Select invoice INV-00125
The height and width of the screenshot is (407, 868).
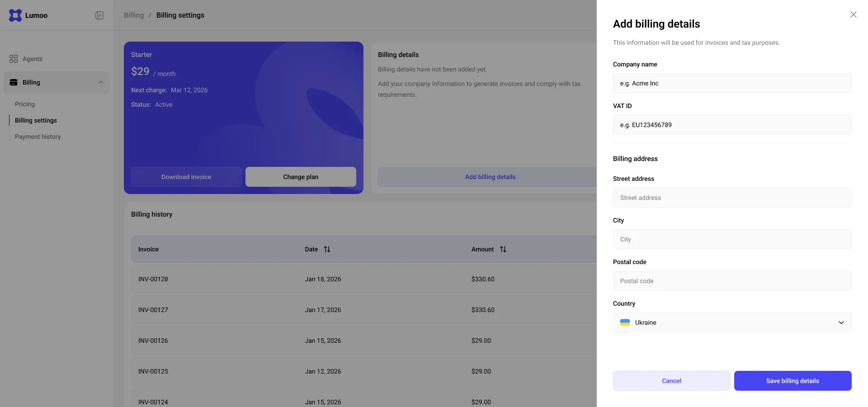pos(153,371)
